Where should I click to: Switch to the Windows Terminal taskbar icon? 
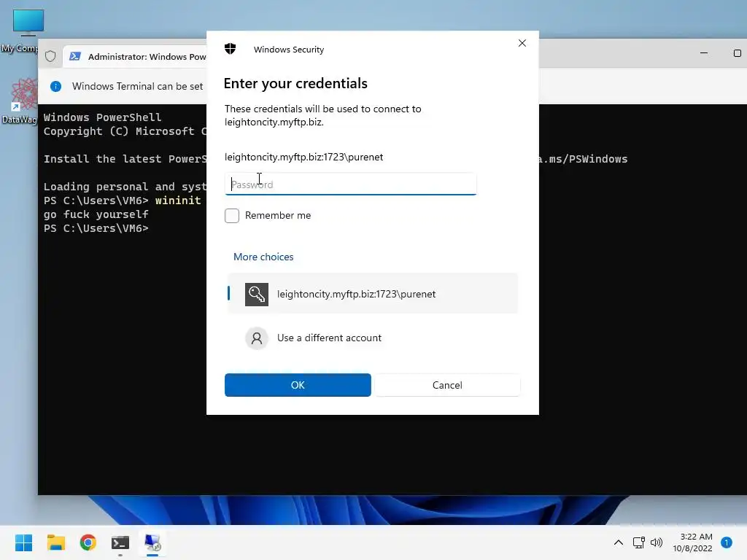pyautogui.click(x=120, y=542)
